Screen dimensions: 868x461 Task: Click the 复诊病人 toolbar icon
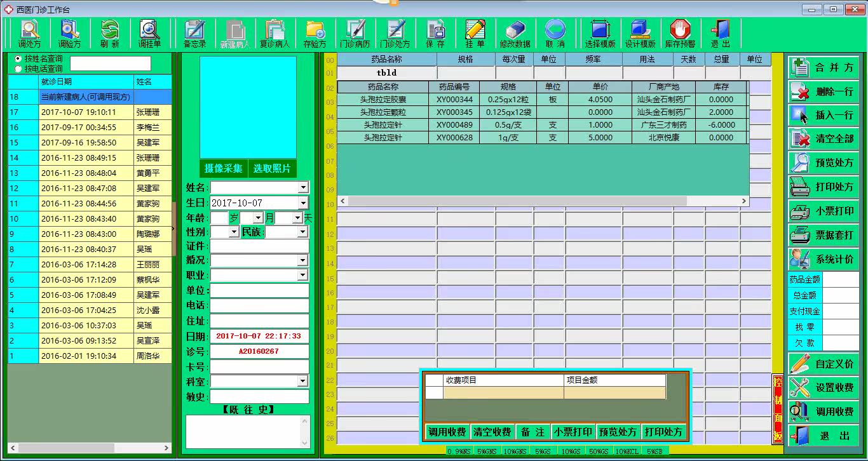pyautogui.click(x=275, y=34)
